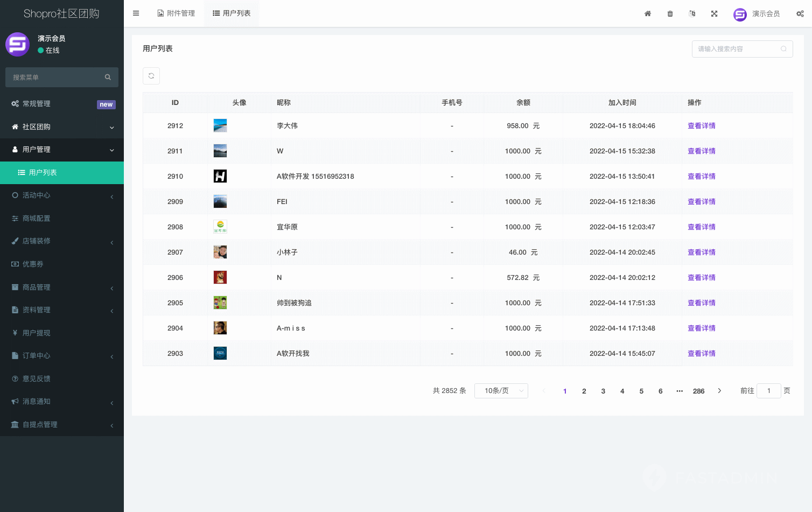View details for user 帅到被狗追
The height and width of the screenshot is (512, 812).
pyautogui.click(x=701, y=303)
